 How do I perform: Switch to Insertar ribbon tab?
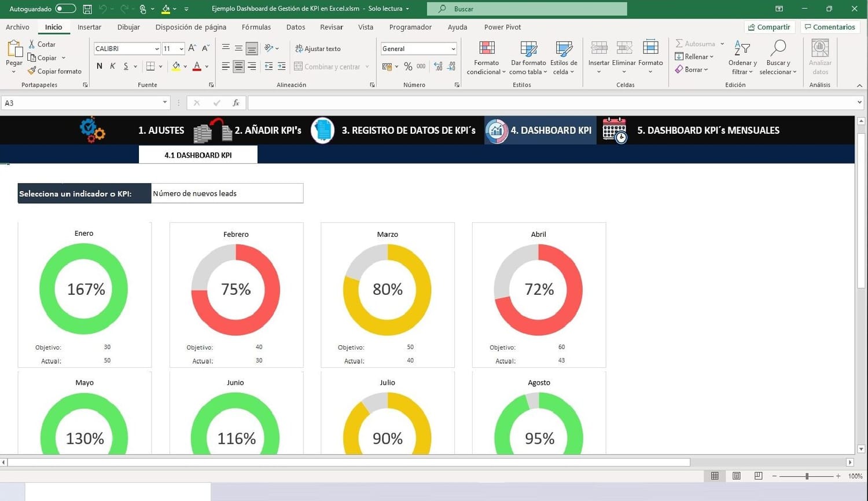click(x=89, y=27)
